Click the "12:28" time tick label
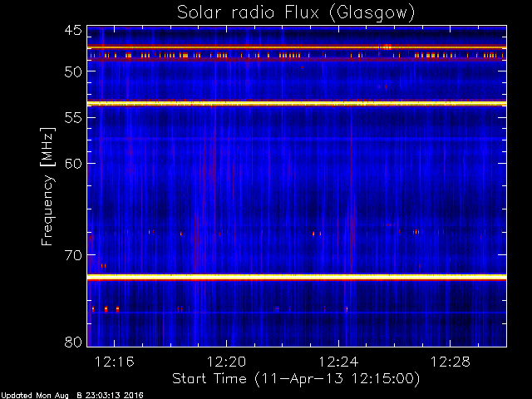The image size is (532, 399). (451, 362)
